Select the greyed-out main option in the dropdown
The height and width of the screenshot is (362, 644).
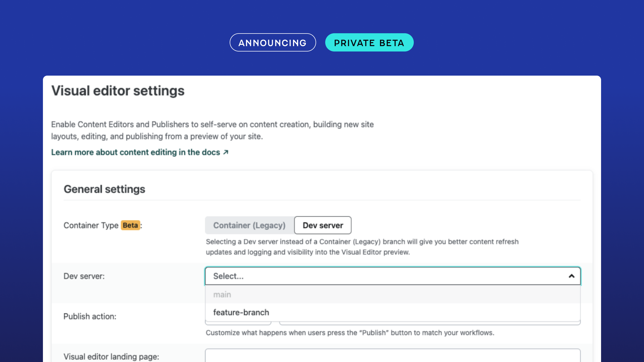click(x=222, y=294)
